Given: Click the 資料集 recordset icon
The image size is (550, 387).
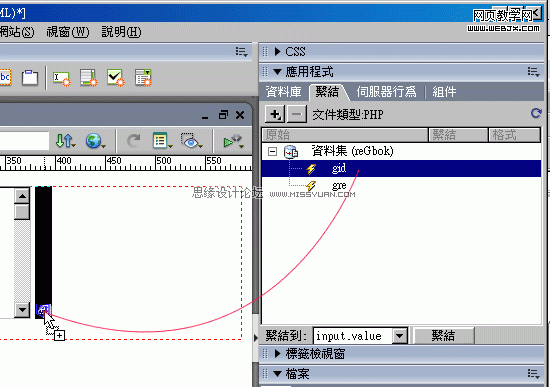Looking at the screenshot, I should coord(291,152).
